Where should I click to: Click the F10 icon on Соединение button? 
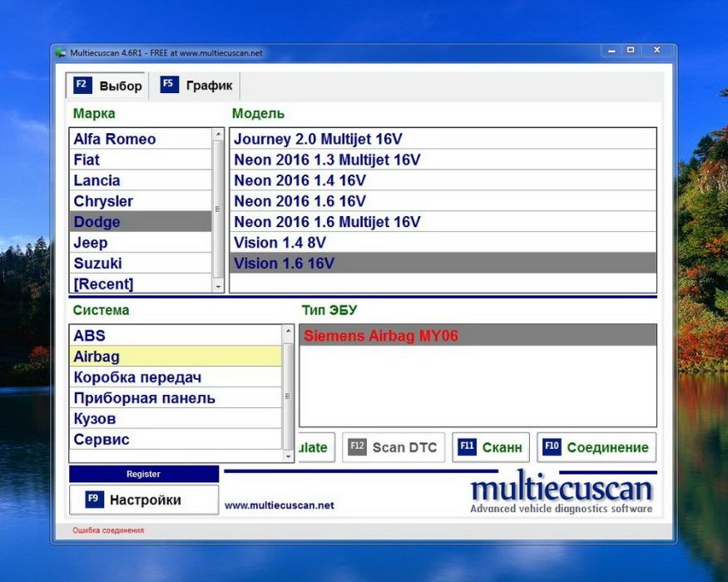click(552, 447)
